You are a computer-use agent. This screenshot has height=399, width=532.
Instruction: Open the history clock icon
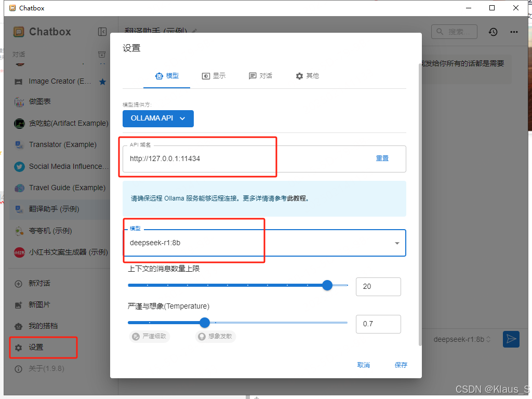tap(493, 32)
